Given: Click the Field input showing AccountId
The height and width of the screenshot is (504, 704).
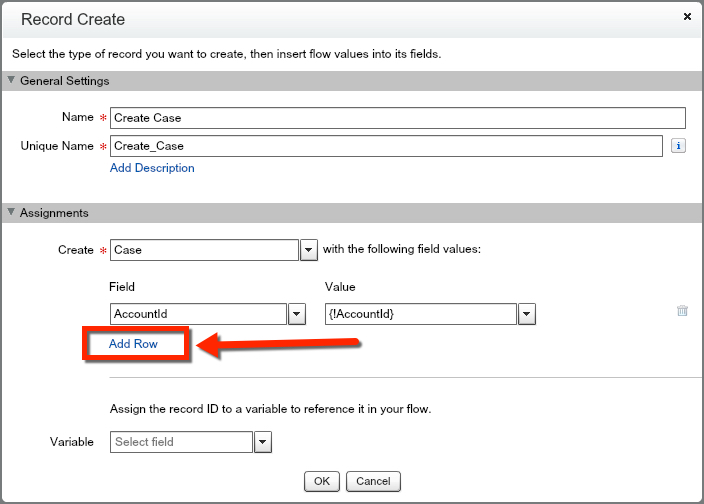Looking at the screenshot, I should tap(198, 314).
